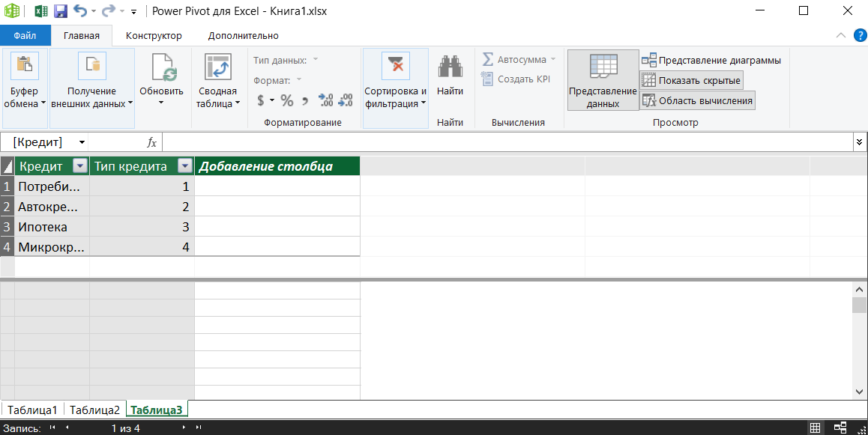Click the decrease decimal places icon

pos(344,98)
